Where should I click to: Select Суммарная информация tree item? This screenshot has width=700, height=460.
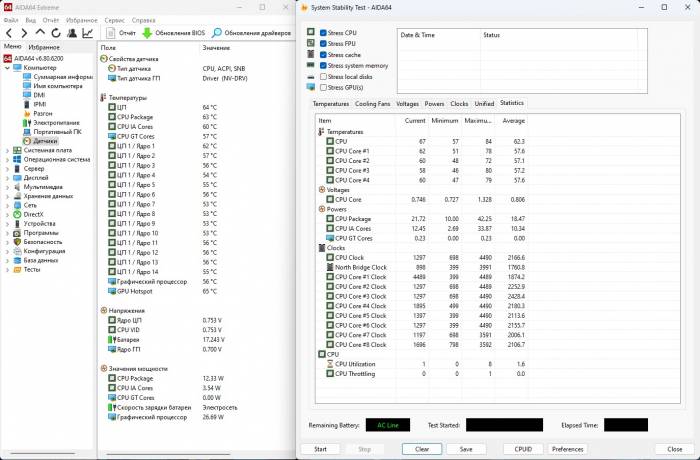[x=62, y=77]
